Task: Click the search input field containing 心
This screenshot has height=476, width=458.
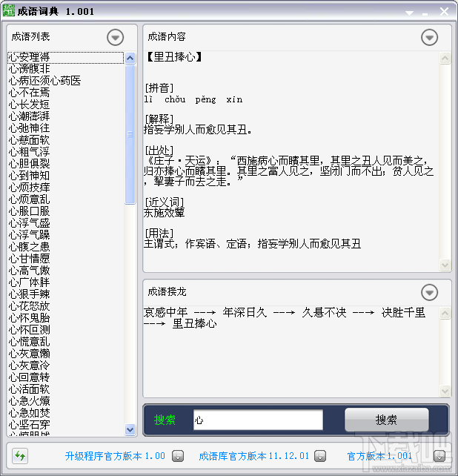Action: click(x=258, y=420)
